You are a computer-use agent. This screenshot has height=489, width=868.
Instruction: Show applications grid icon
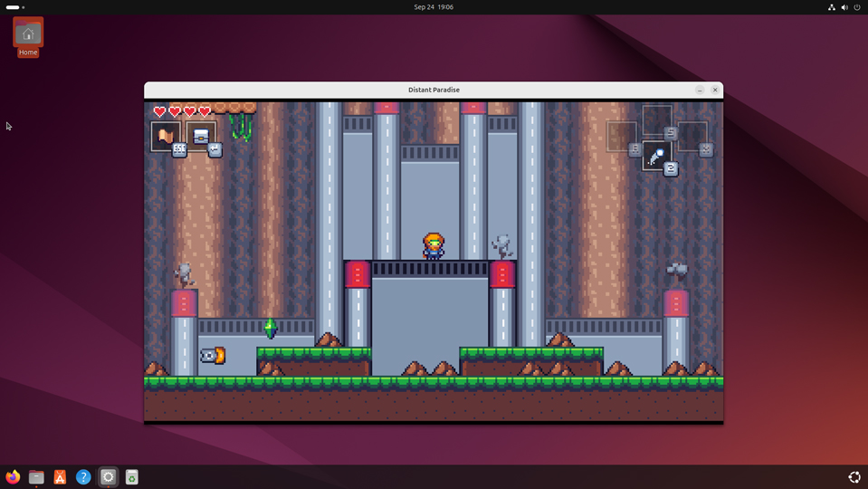(854, 477)
